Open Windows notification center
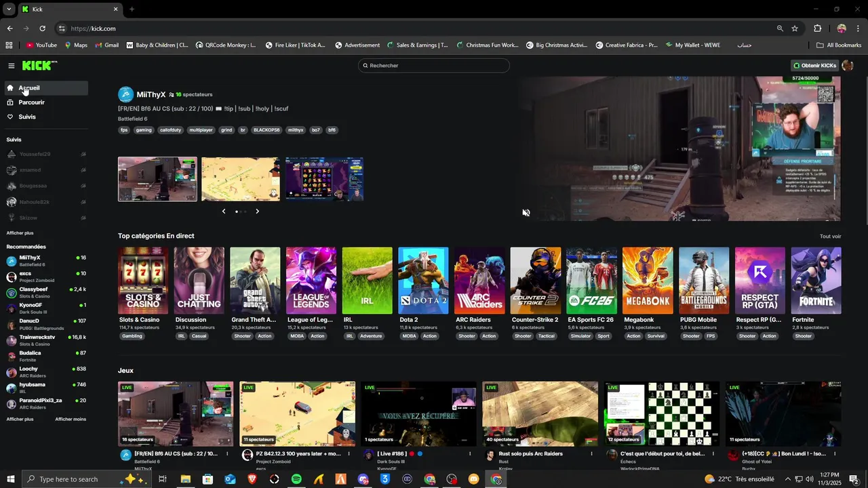 (x=854, y=479)
